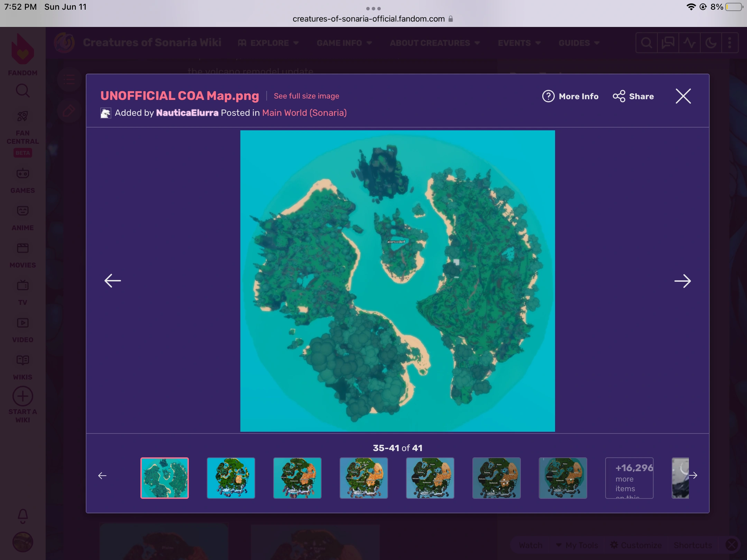Click the table of contents list icon
This screenshot has width=747, height=560.
[69, 80]
